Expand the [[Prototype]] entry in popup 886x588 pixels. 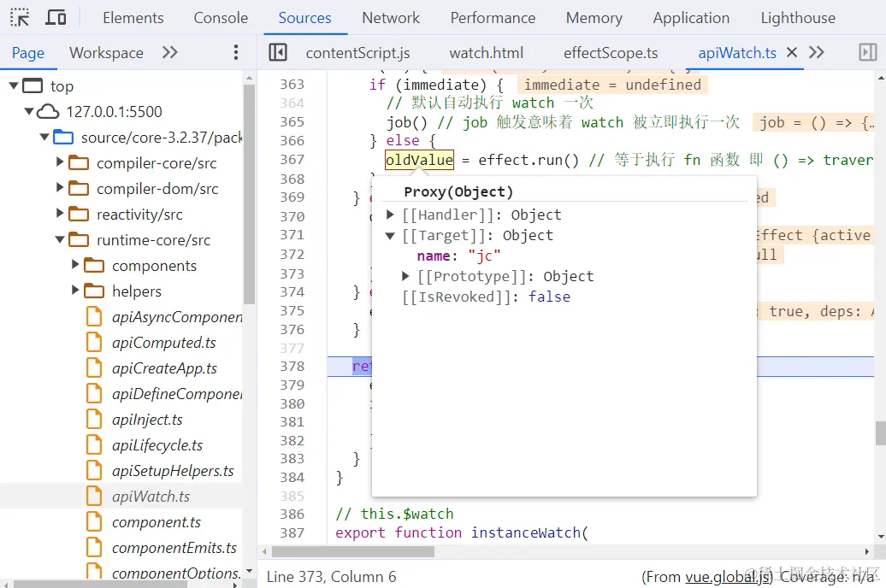(x=405, y=276)
